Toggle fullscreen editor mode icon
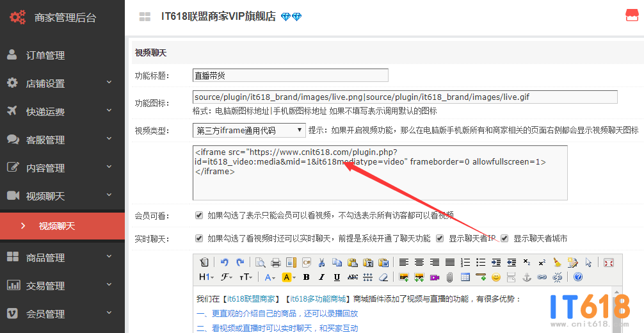The image size is (644, 333). [x=608, y=263]
